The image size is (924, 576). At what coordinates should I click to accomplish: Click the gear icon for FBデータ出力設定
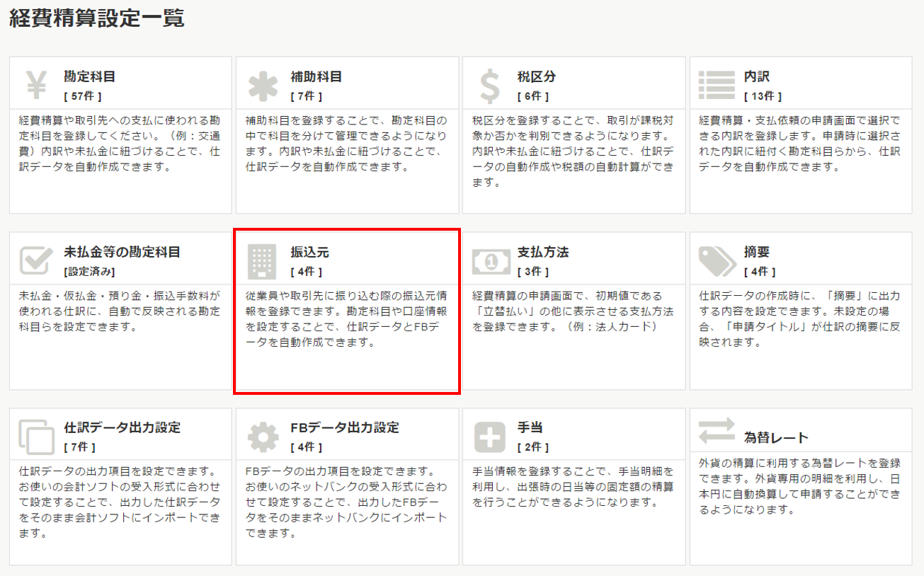tap(263, 437)
